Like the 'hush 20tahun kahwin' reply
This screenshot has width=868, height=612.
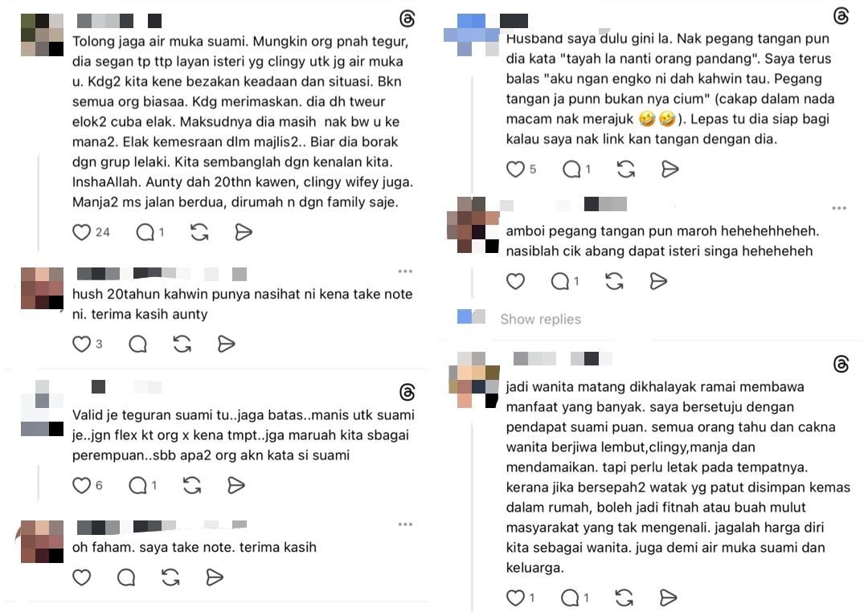pos(81,344)
